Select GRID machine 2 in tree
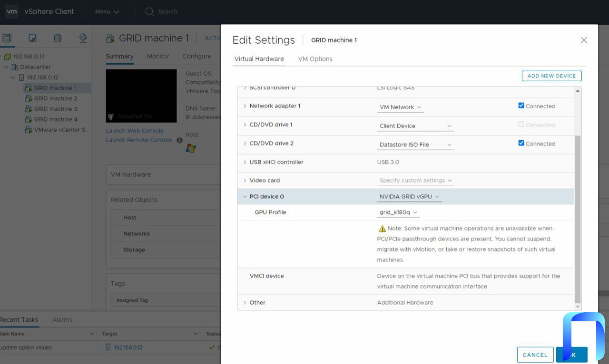 [x=56, y=98]
